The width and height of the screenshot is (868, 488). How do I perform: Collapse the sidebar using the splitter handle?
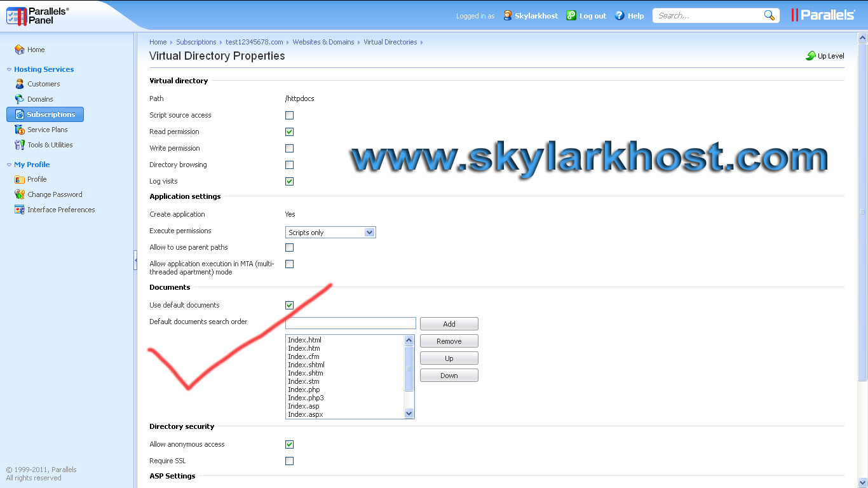(135, 261)
